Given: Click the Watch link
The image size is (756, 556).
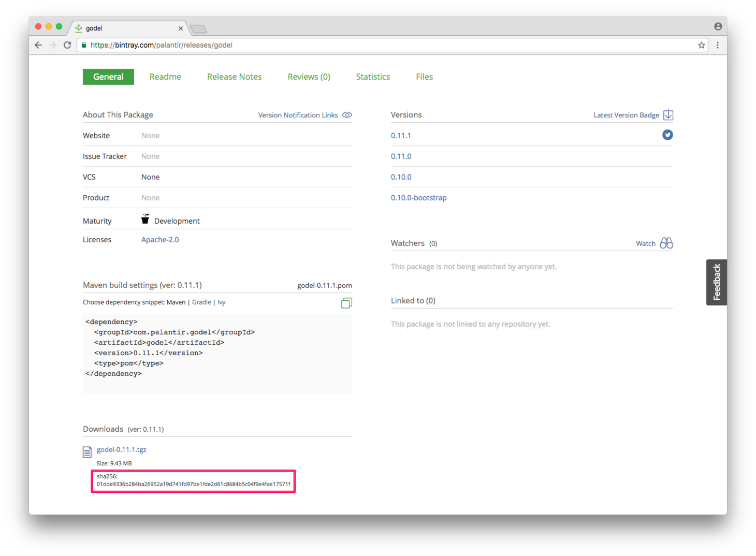Looking at the screenshot, I should tap(645, 243).
